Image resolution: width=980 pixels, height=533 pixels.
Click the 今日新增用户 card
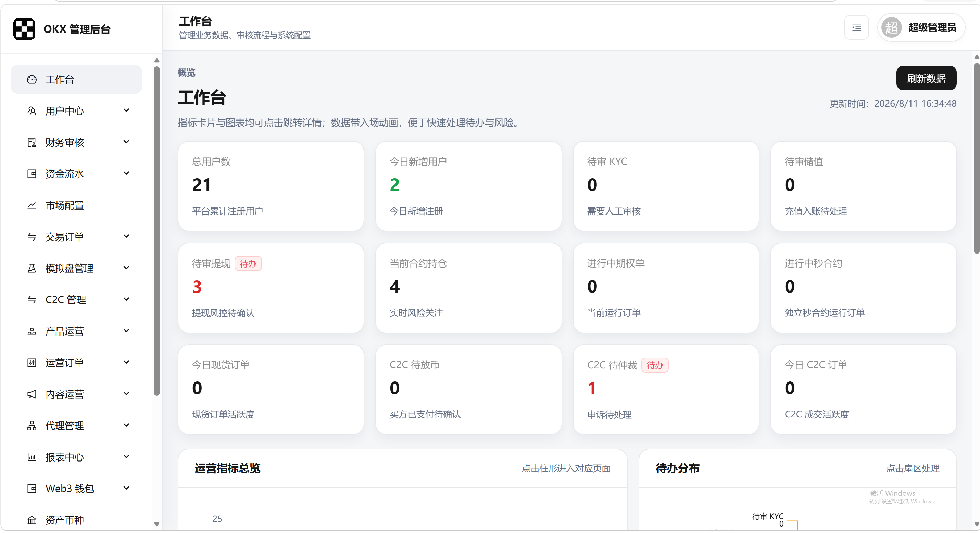tap(468, 186)
